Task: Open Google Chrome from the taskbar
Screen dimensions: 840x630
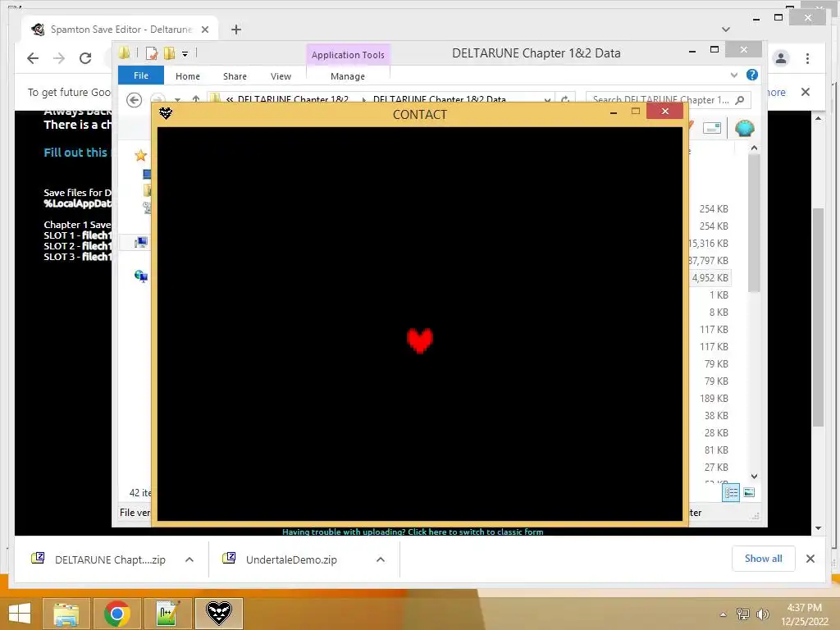Action: (116, 614)
